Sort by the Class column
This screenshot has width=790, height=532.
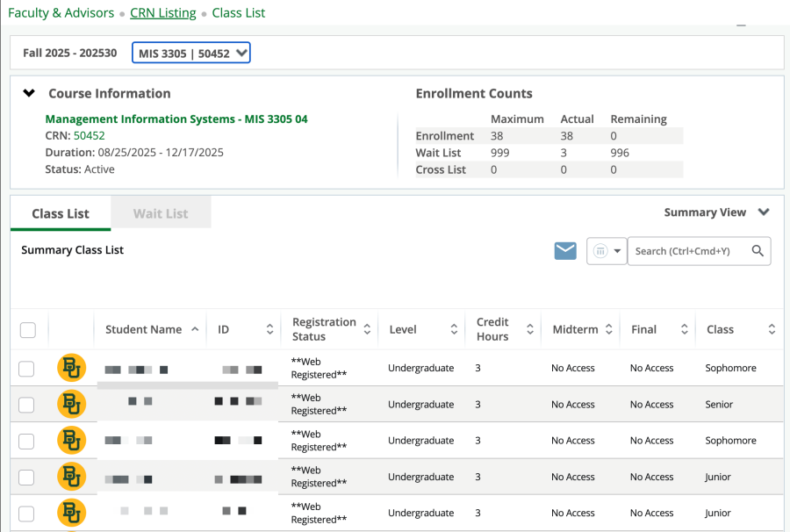772,329
